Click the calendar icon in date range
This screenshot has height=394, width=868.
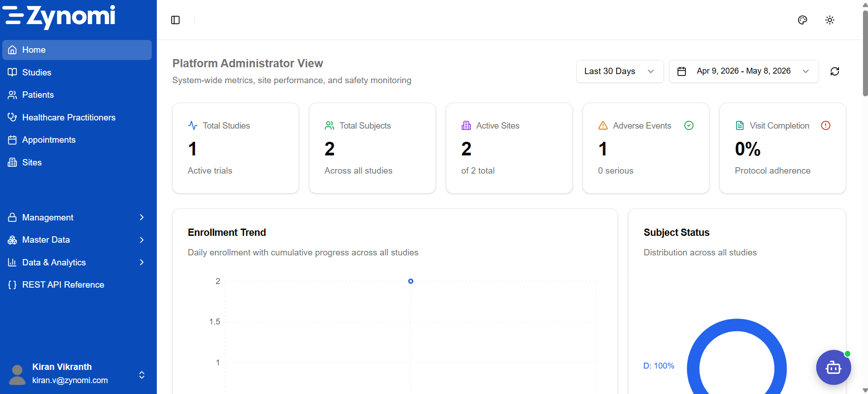coord(682,71)
